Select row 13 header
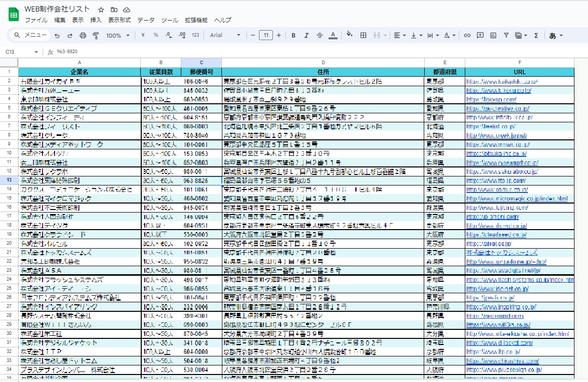The height and width of the screenshot is (382, 588). click(9, 180)
